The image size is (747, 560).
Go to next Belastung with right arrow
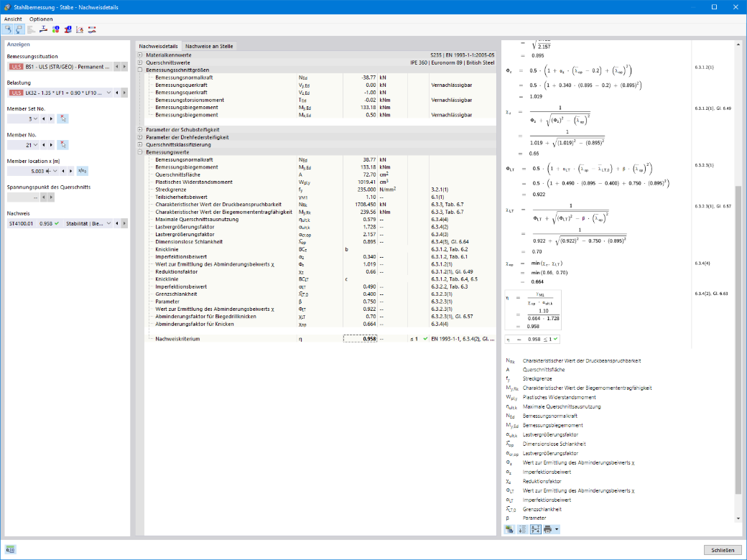(124, 93)
